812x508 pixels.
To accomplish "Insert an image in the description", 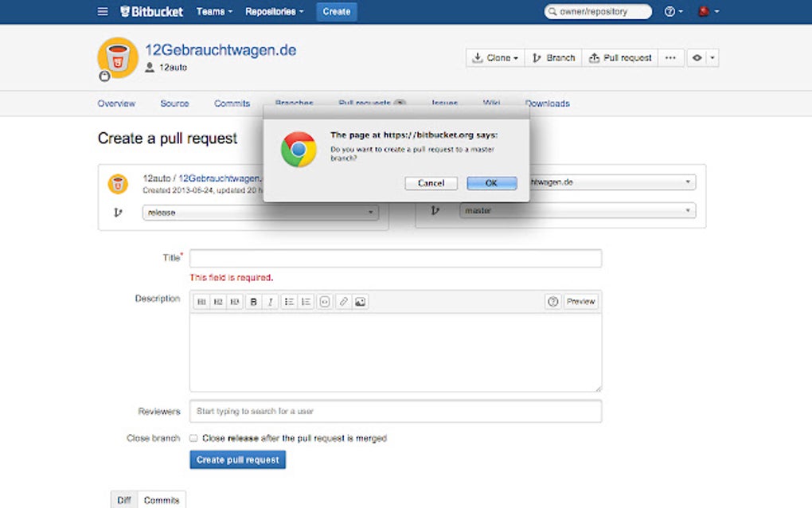I will coord(360,301).
